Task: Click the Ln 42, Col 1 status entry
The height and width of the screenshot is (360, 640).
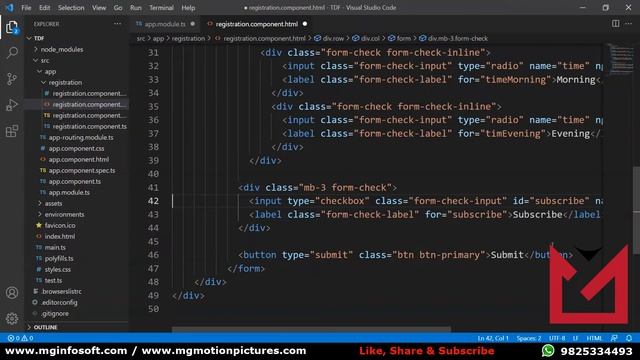Action: pyautogui.click(x=493, y=338)
